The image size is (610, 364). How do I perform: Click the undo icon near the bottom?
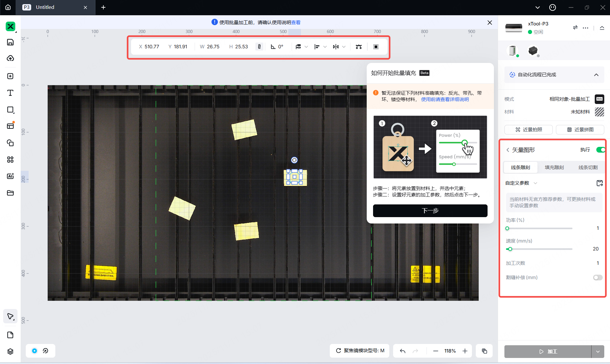click(x=402, y=351)
